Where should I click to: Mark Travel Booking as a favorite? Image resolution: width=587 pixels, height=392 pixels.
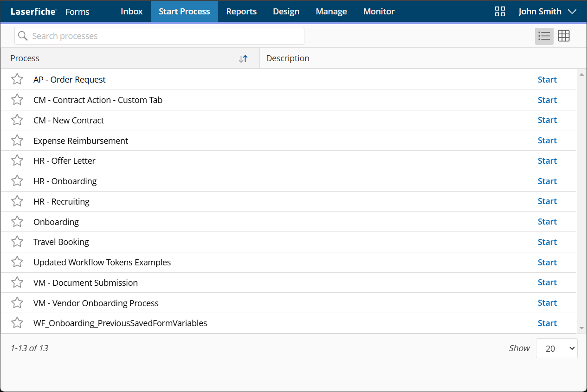17,242
